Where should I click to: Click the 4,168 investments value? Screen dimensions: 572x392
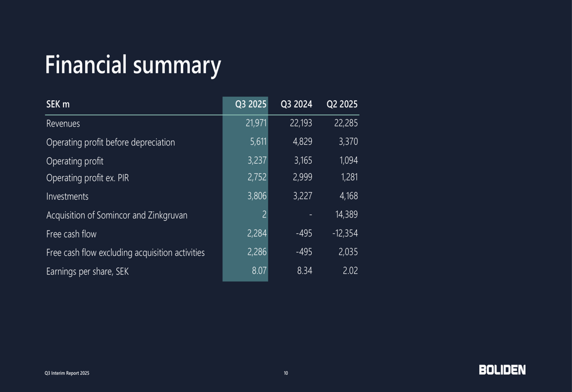click(345, 196)
